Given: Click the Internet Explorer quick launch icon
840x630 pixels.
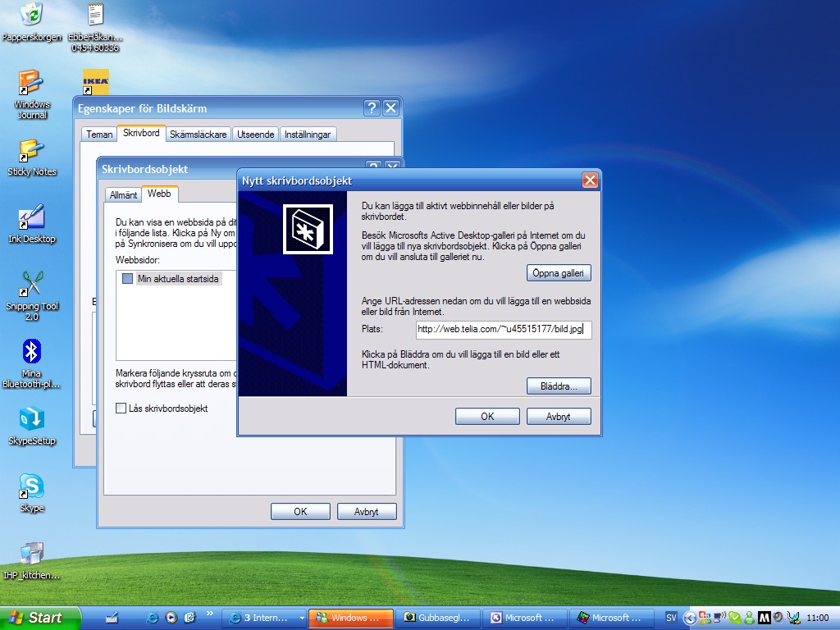Looking at the screenshot, I should coord(152,618).
